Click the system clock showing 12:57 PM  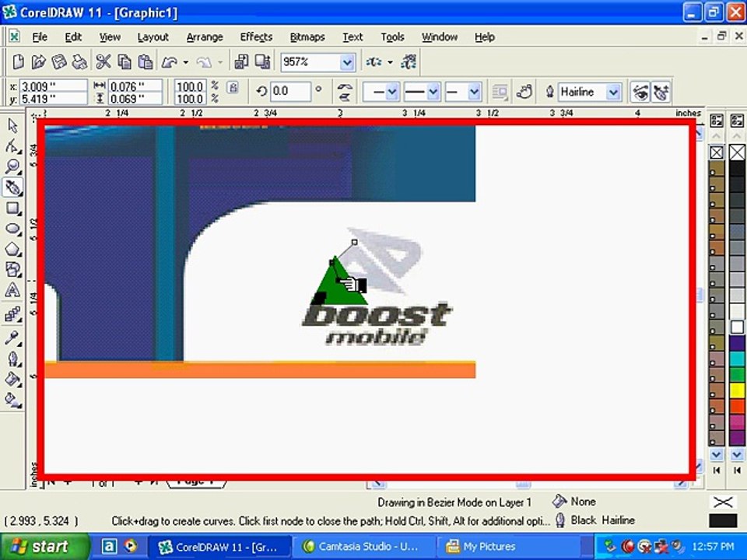[x=714, y=546]
